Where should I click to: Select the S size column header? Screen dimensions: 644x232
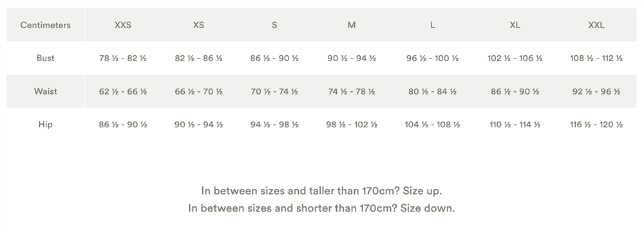coord(274,25)
